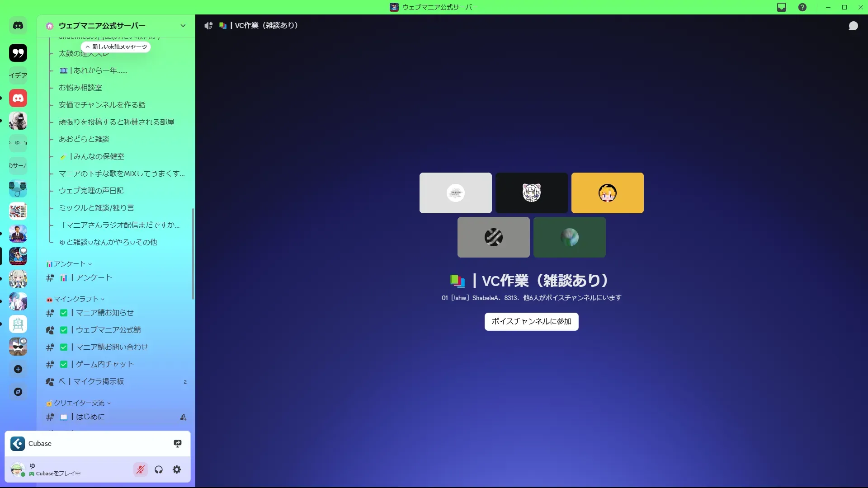Image resolution: width=868 pixels, height=488 pixels.
Task: Click the 新しい未読メッセージ pill
Action: point(116,47)
